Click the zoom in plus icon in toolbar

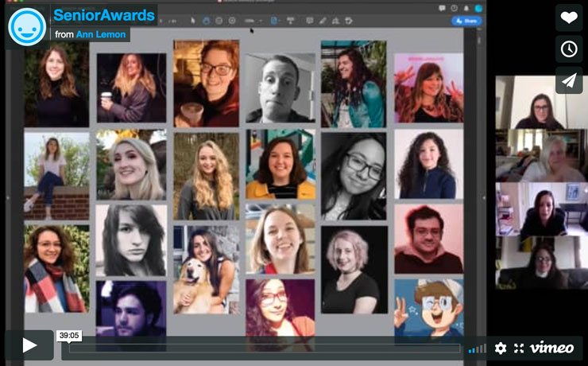[x=231, y=20]
